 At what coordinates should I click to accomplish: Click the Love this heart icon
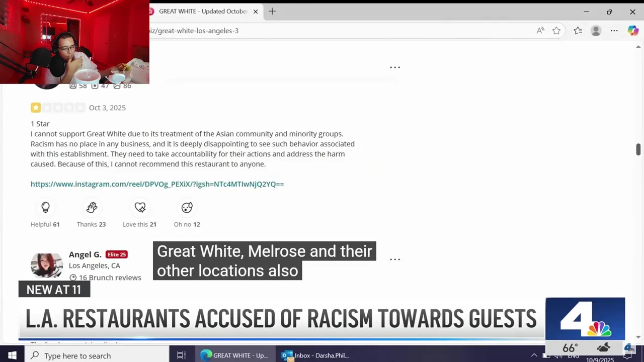tap(140, 207)
